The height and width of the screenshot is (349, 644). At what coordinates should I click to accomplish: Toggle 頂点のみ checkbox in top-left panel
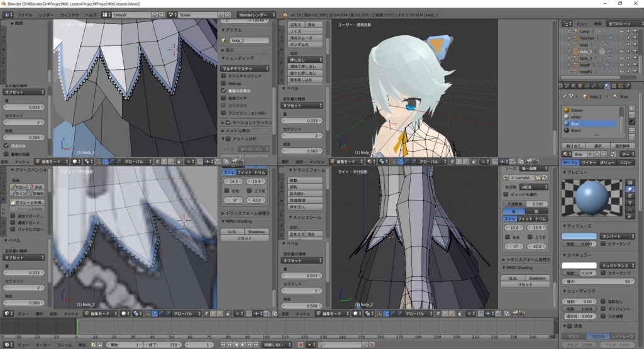point(6,146)
